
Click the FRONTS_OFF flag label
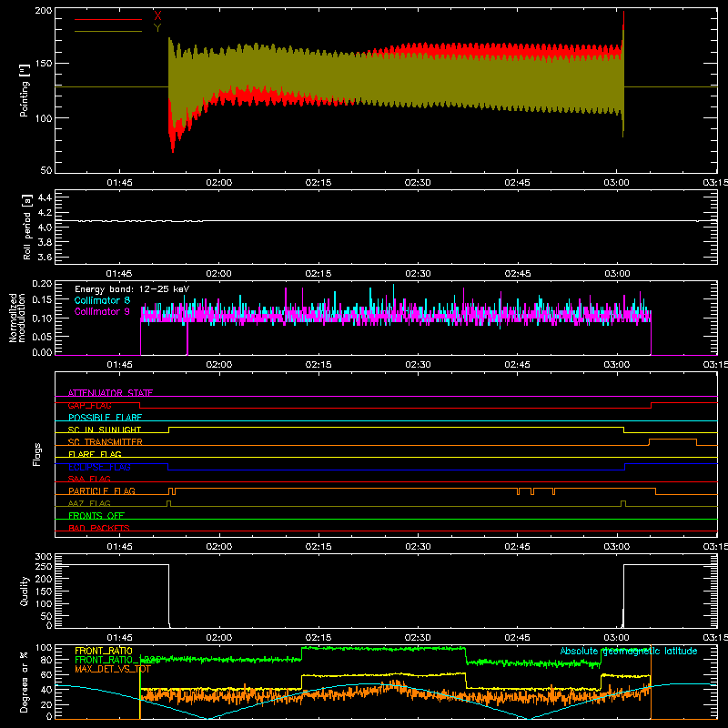tap(96, 515)
